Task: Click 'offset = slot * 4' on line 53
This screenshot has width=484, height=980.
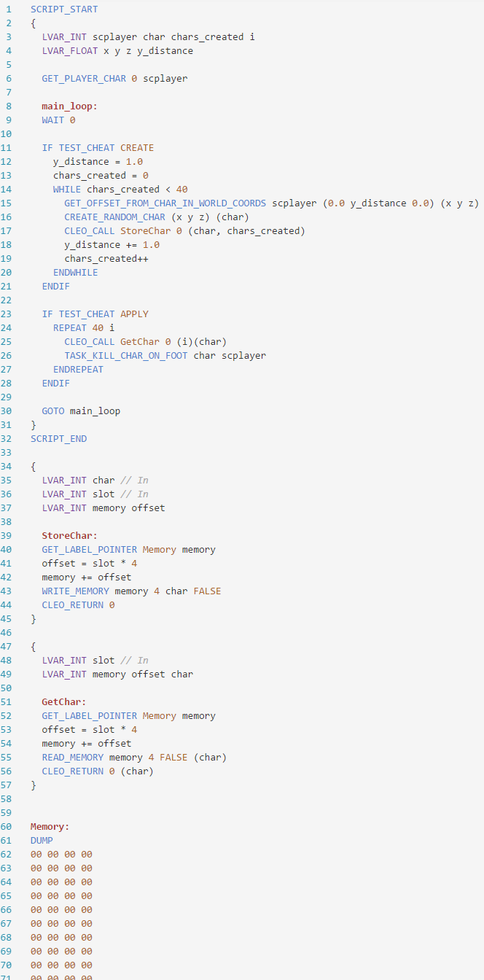Action: [x=90, y=730]
